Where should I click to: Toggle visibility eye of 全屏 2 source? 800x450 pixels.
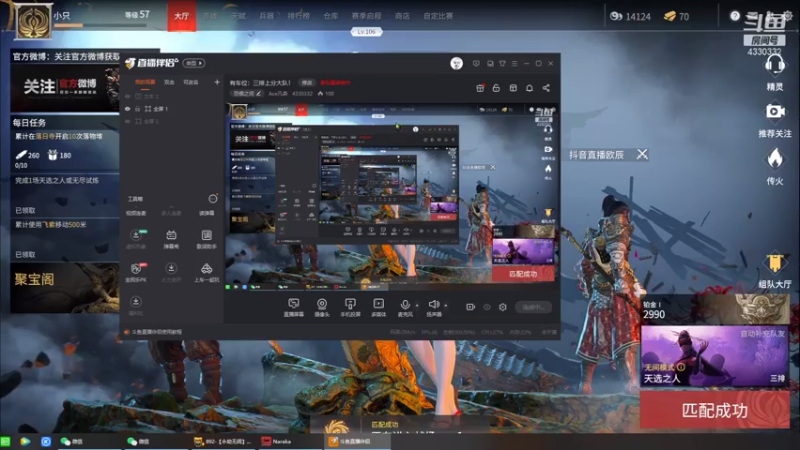128,121
